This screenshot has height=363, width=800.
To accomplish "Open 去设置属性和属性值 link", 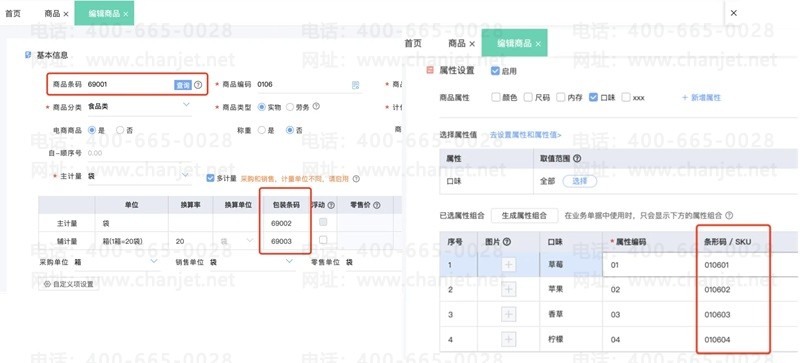I will pos(526,135).
